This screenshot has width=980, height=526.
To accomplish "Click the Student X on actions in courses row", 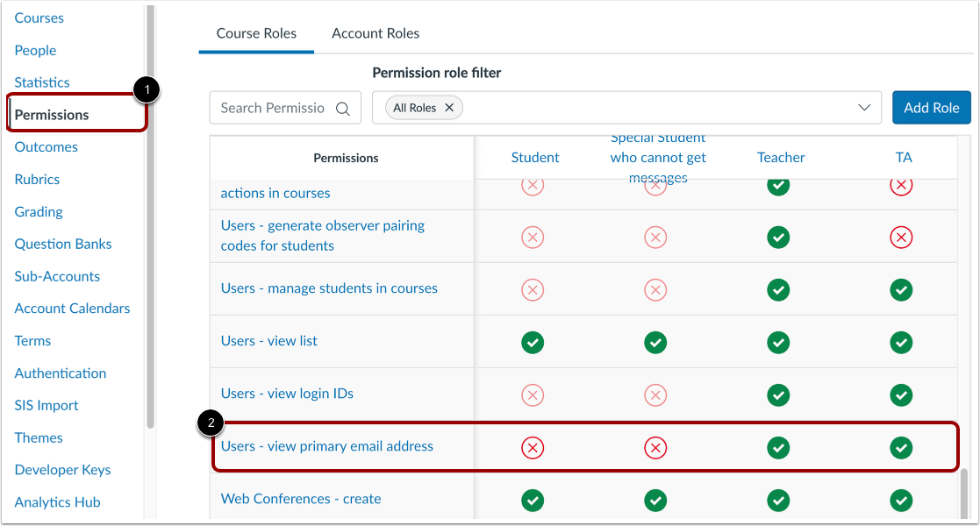I will pos(533,185).
